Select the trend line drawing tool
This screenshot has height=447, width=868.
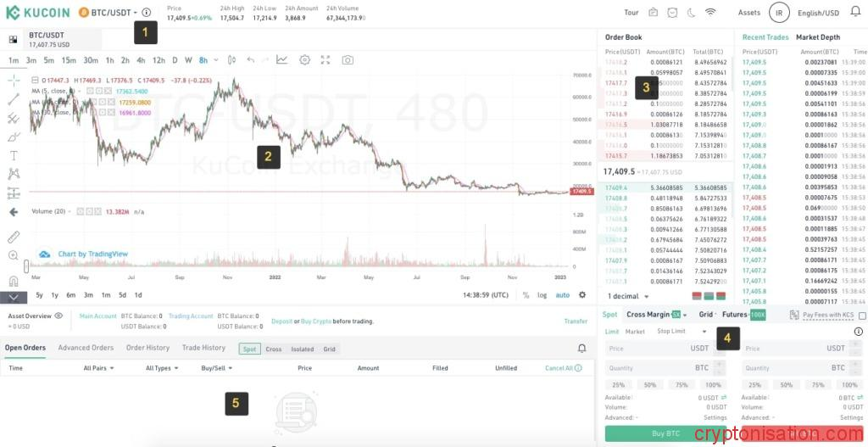[x=14, y=99]
